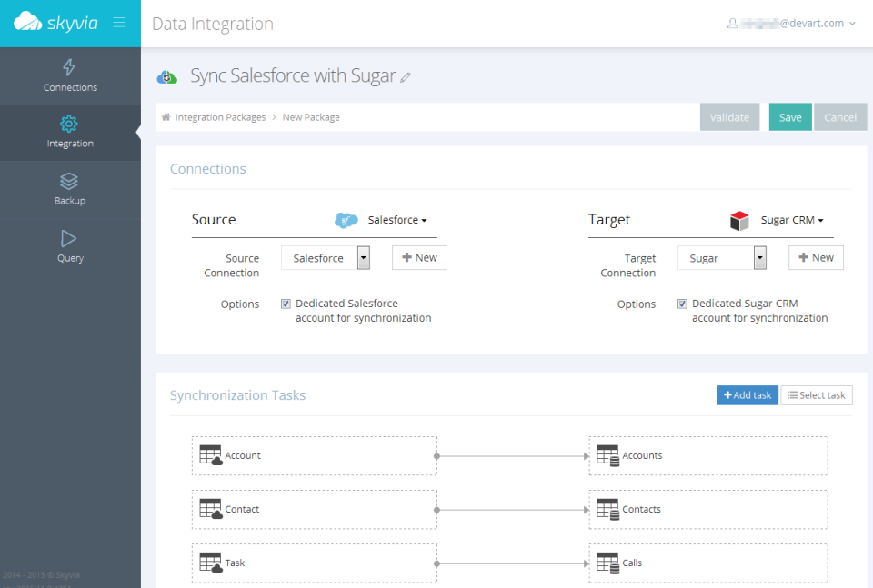
Task: Uncheck Dedicated Salesforce account for synchronization
Action: coord(286,303)
